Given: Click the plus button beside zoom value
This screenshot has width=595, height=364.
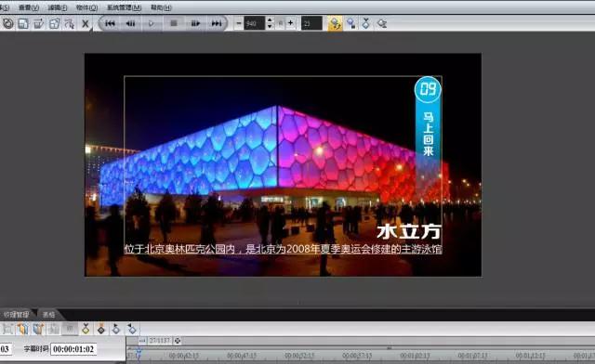Looking at the screenshot, I should point(290,23).
